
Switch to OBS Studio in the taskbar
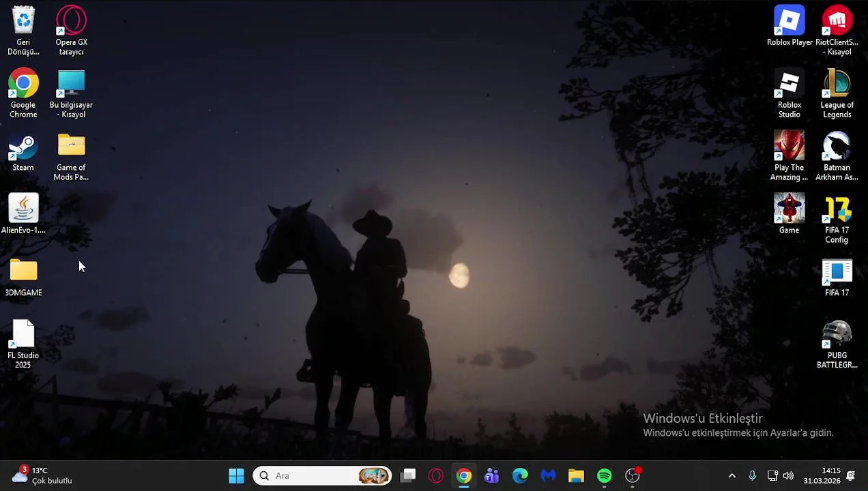[x=633, y=476]
